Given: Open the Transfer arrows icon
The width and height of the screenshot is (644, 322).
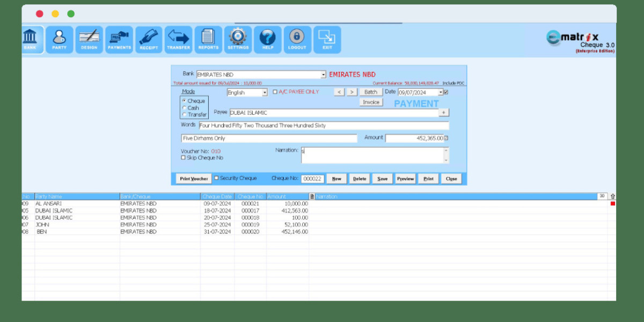Looking at the screenshot, I should (x=178, y=39).
